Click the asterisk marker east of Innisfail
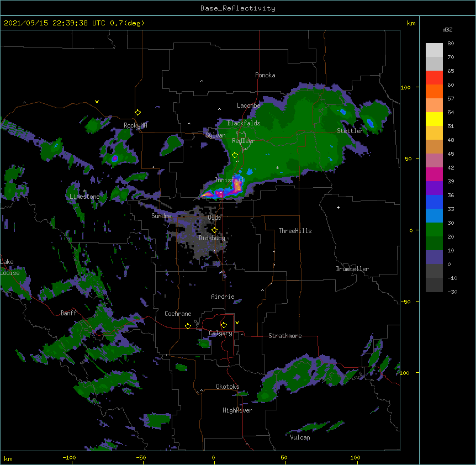476x465 pixels. [277, 167]
